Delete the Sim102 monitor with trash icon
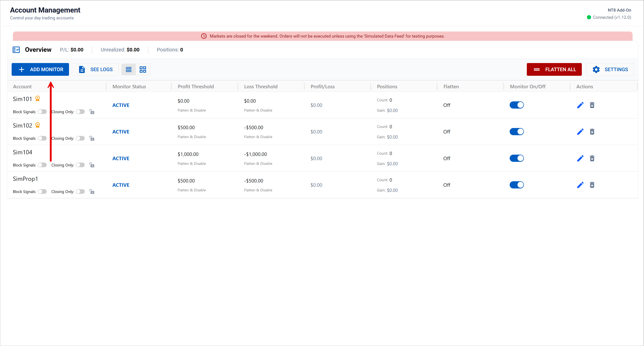The width and height of the screenshot is (644, 346). pyautogui.click(x=592, y=132)
